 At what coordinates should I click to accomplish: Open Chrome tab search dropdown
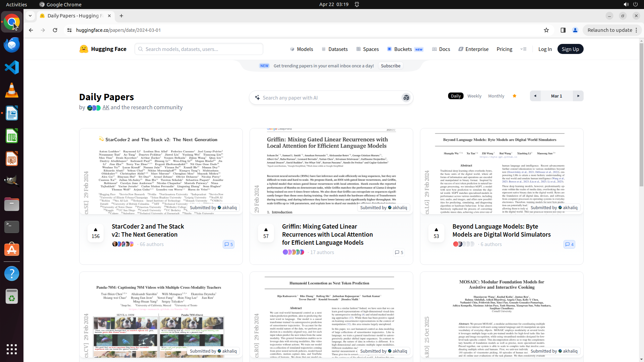click(x=30, y=16)
